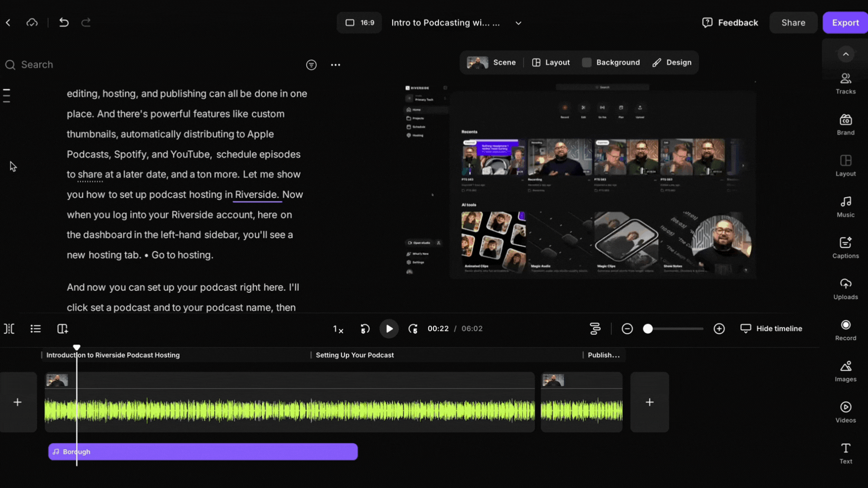Open the transcript more options menu
Screen dimensions: 868x488
335,65
